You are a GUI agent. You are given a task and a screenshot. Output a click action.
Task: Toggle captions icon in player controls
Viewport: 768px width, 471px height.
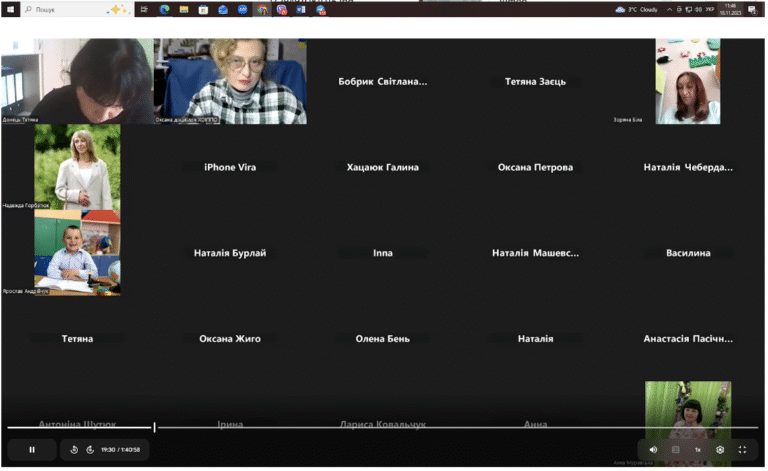pos(677,450)
